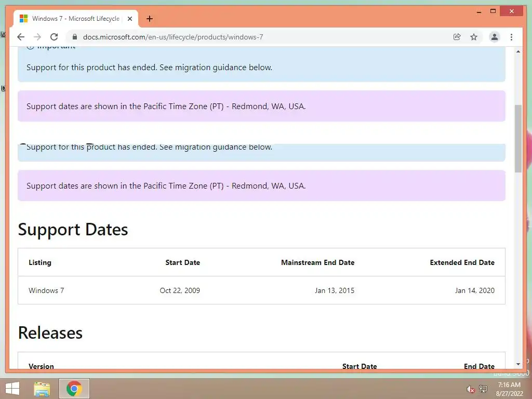Image resolution: width=532 pixels, height=399 pixels.
Task: Maximize the Chrome window
Action: pyautogui.click(x=493, y=11)
